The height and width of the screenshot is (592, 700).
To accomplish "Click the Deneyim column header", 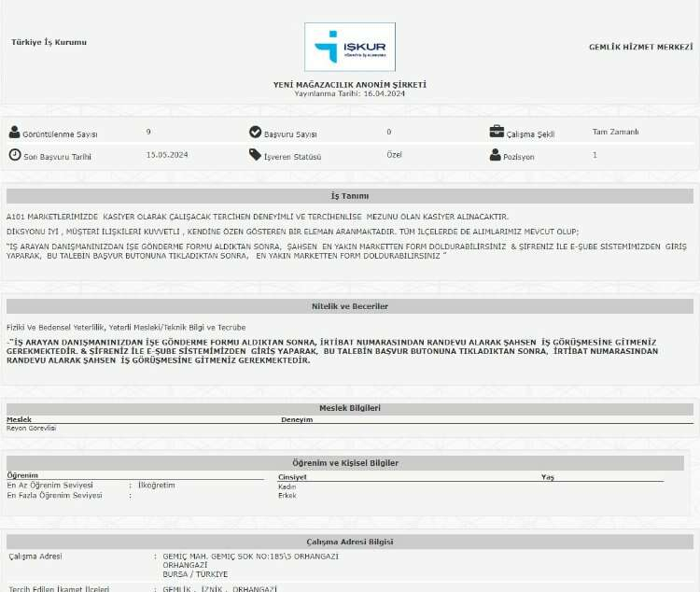I will [x=297, y=419].
